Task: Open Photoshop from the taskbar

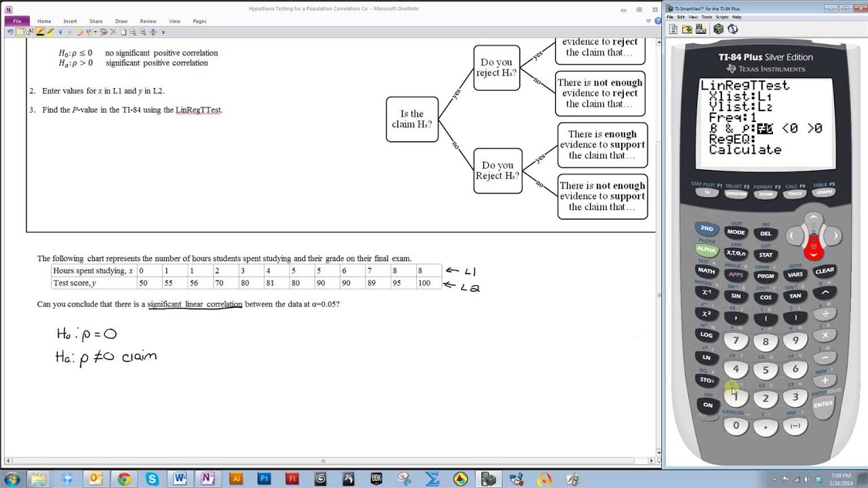Action: click(x=264, y=479)
